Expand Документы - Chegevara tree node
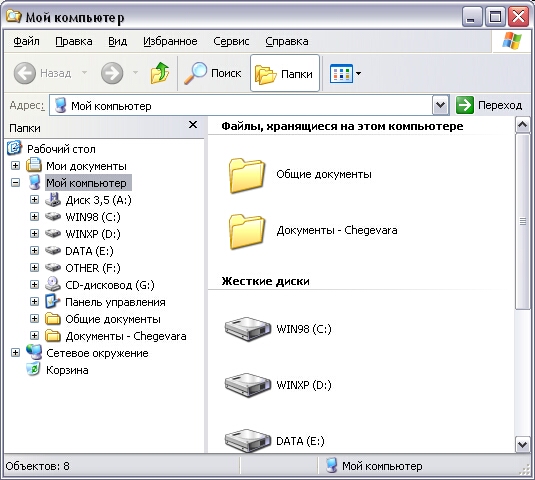 point(34,336)
